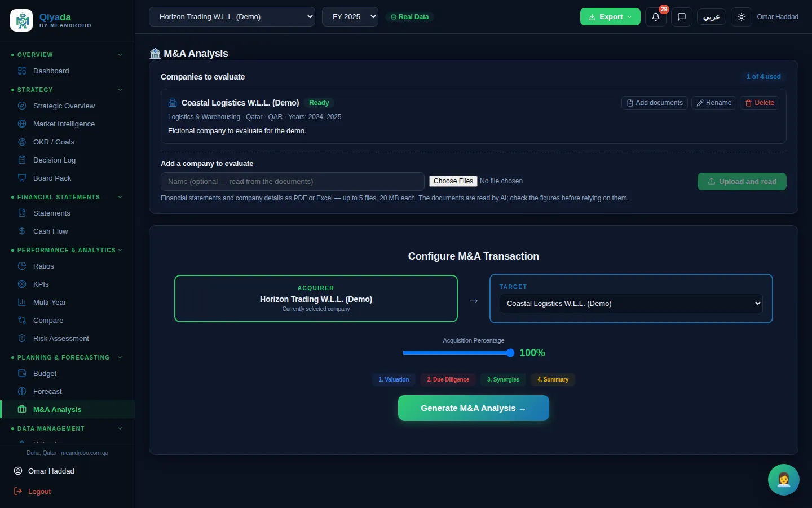Collapse the Overview sidebar section
The width and height of the screenshot is (812, 508).
67,55
